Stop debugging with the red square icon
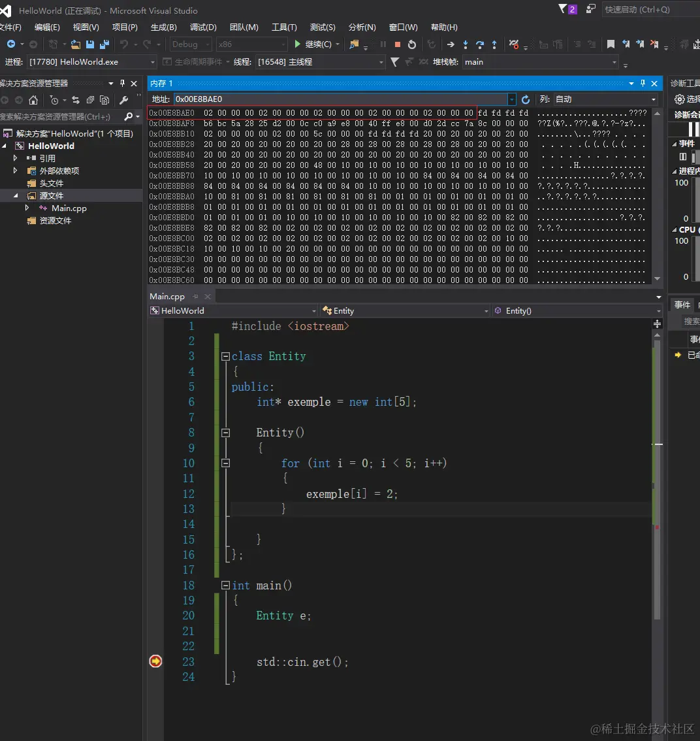Image resolution: width=700 pixels, height=741 pixels. click(x=397, y=44)
